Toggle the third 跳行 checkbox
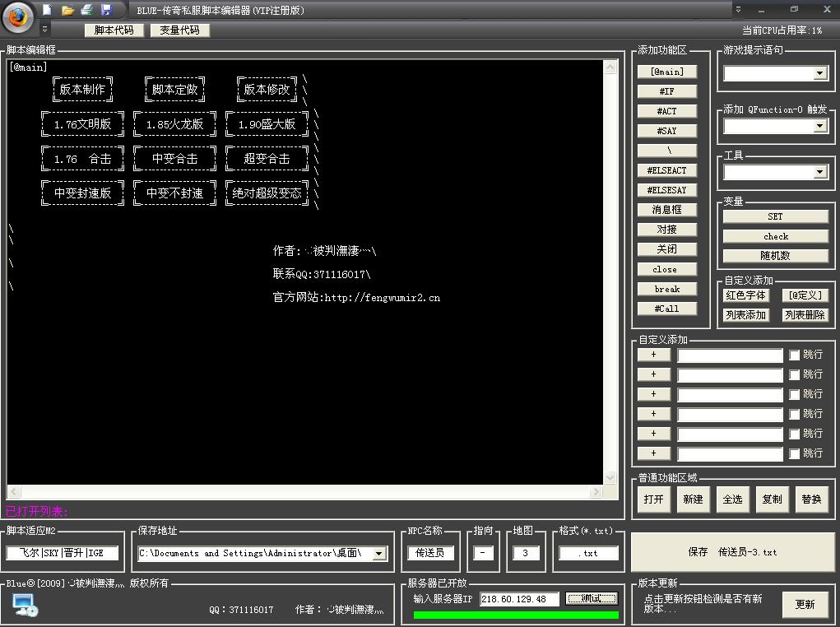Screen dimensions: 840x627 pos(794,394)
